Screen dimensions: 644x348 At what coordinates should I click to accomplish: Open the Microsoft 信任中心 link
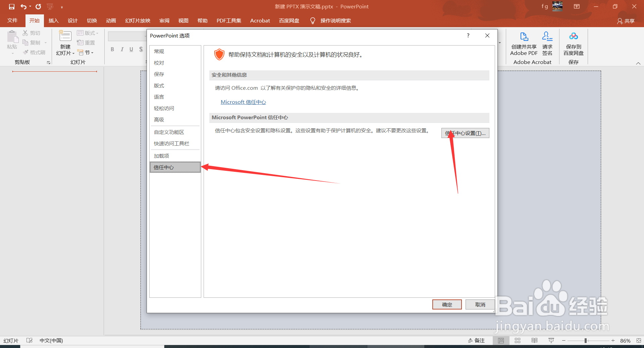point(243,102)
